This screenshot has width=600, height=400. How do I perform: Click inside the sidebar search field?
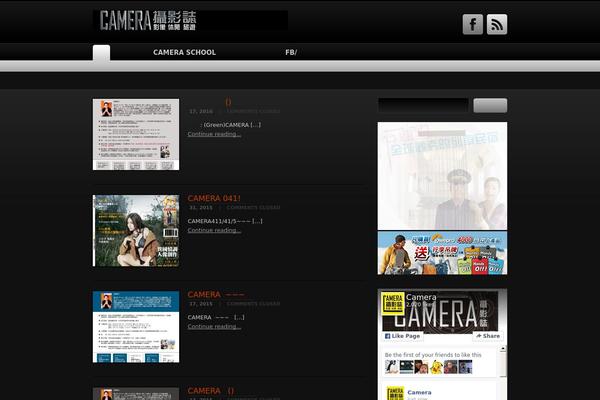[423, 105]
